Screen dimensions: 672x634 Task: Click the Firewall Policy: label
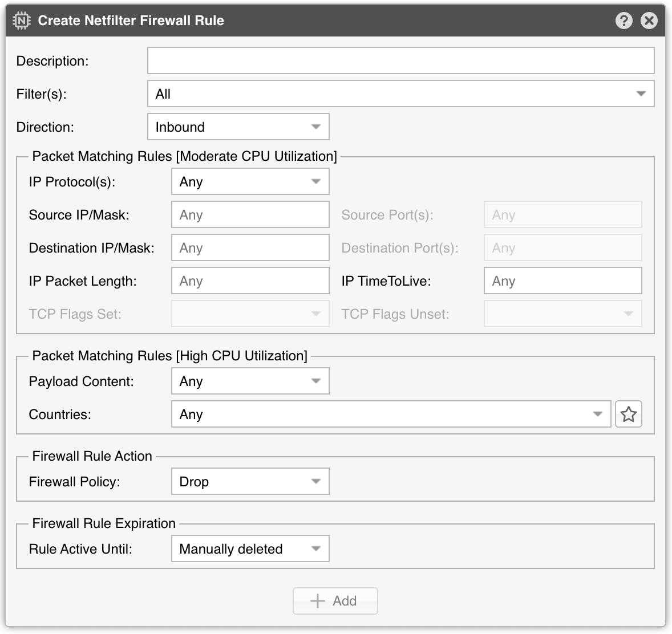75,482
